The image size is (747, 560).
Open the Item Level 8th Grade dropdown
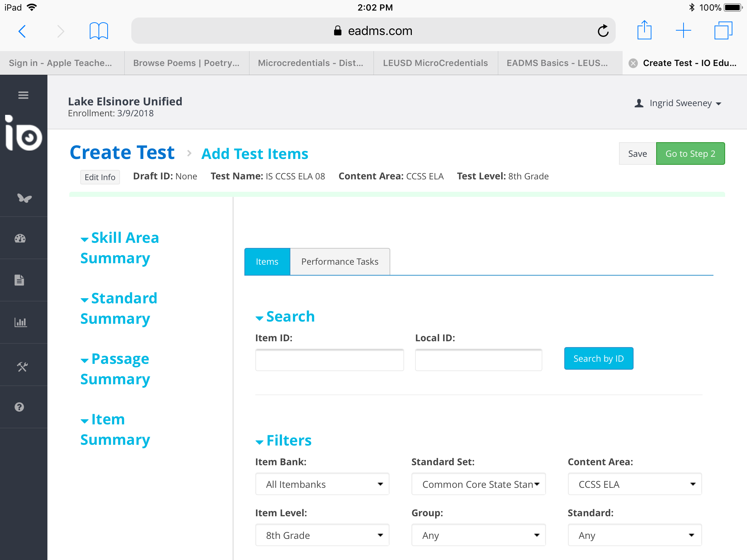[322, 535]
